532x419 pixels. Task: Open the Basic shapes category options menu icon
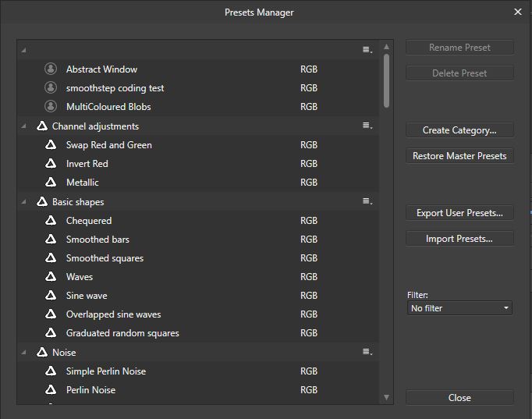point(367,202)
